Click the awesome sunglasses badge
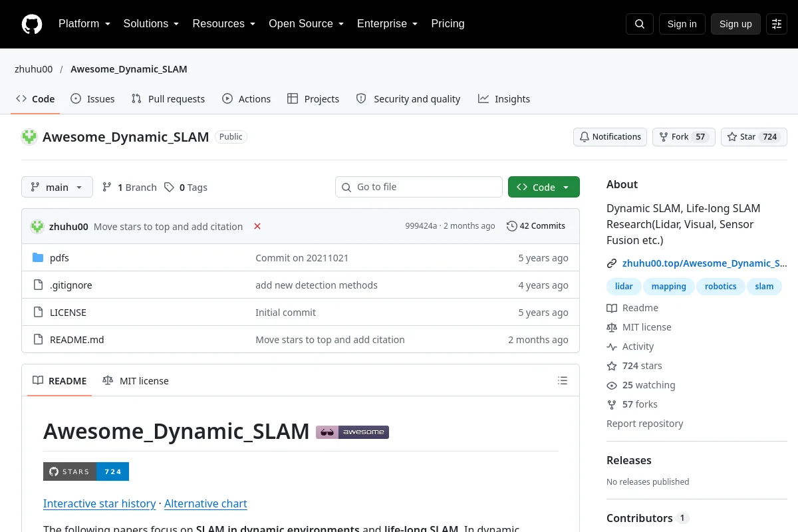798x532 pixels. click(352, 432)
